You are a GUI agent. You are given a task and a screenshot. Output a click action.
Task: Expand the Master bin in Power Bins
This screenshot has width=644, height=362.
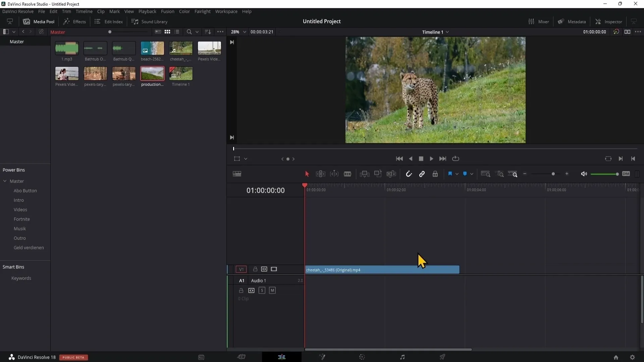pyautogui.click(x=5, y=181)
